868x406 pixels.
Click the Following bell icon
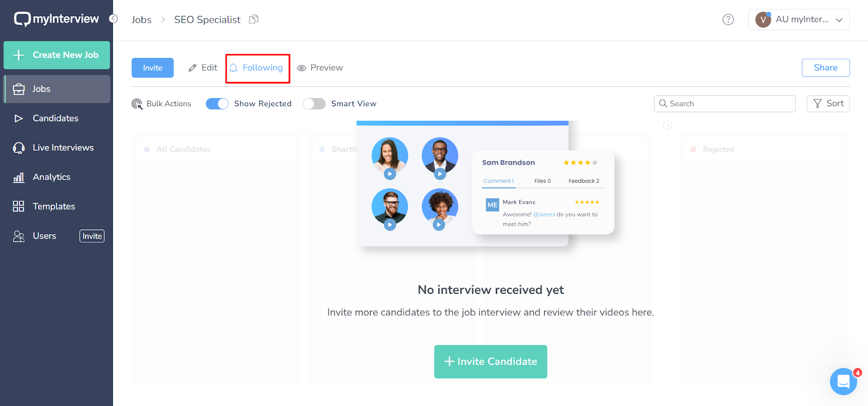click(233, 68)
